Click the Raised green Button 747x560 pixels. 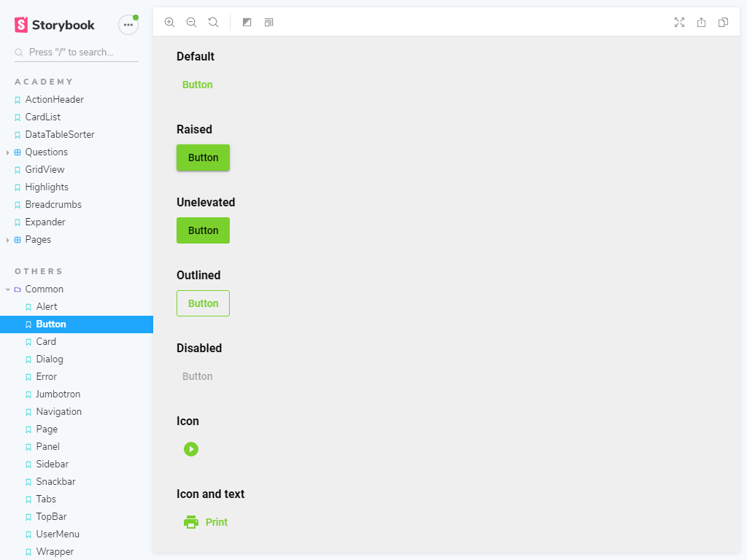coord(203,157)
